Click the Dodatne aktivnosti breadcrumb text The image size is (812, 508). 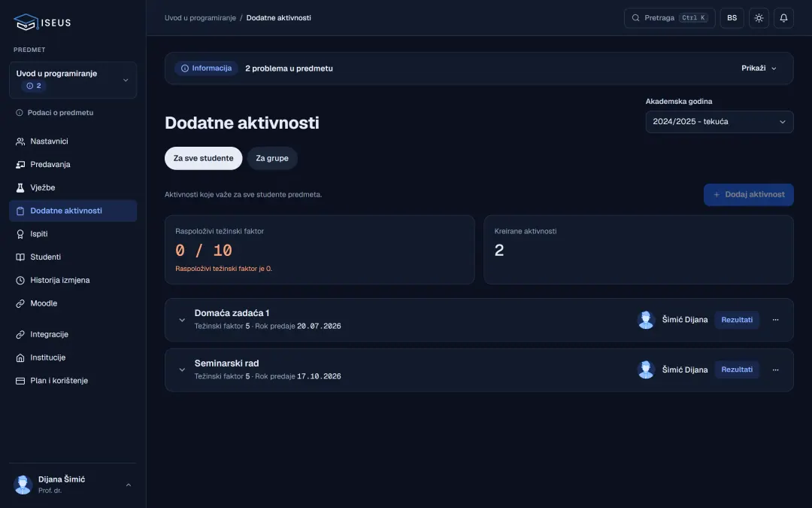pyautogui.click(x=279, y=18)
